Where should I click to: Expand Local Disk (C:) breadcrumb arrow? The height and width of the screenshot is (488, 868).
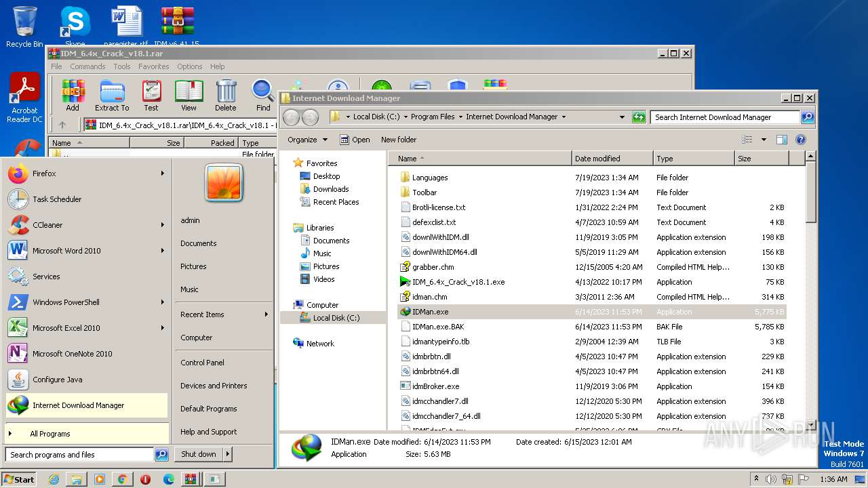point(406,117)
